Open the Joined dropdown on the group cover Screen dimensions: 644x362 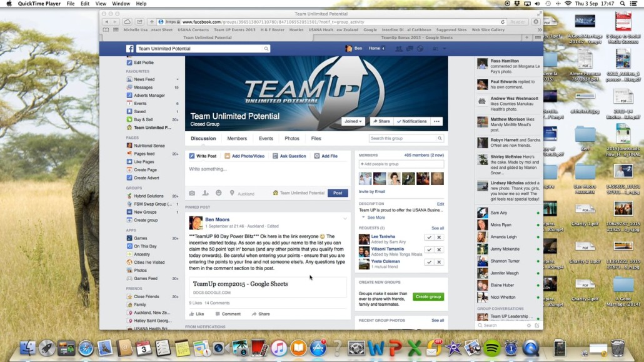353,121
